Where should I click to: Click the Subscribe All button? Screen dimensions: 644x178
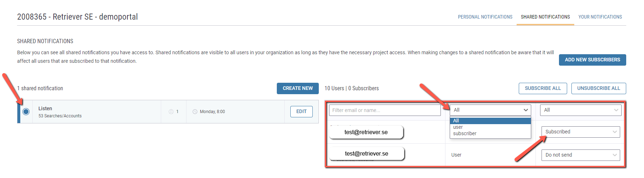pos(543,88)
